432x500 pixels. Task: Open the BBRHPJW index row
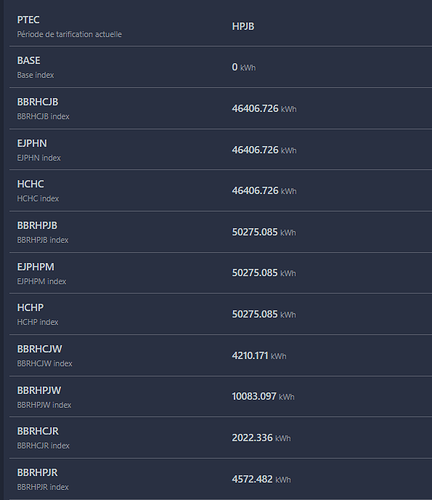point(221,397)
